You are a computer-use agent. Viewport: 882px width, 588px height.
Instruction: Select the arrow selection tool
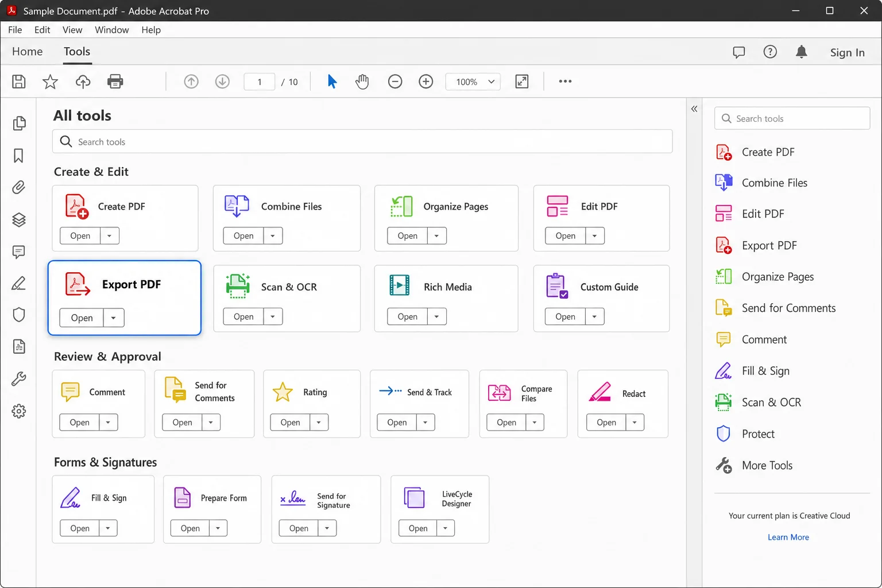pos(332,82)
